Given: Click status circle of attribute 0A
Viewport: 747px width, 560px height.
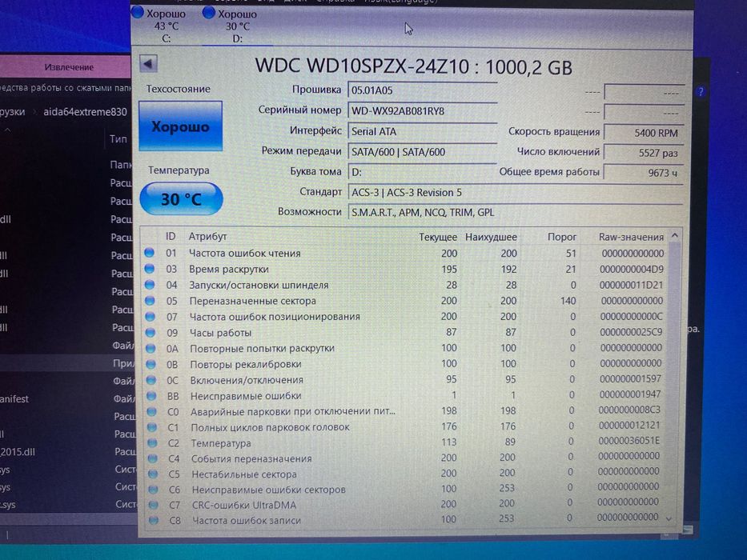Looking at the screenshot, I should point(151,348).
